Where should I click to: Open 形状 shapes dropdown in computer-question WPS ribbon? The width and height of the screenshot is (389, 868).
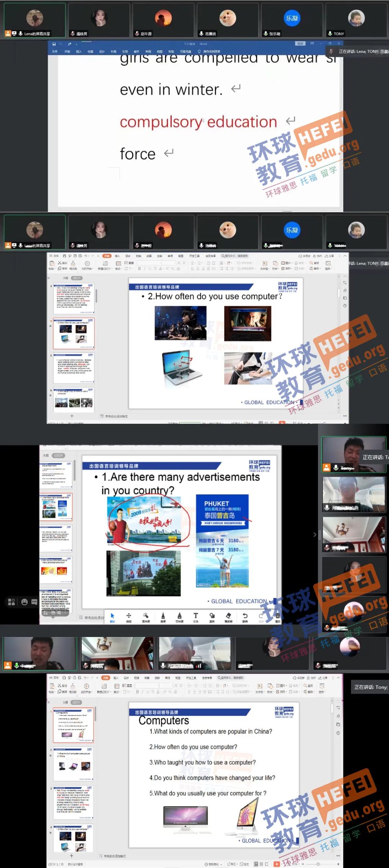pos(276,266)
